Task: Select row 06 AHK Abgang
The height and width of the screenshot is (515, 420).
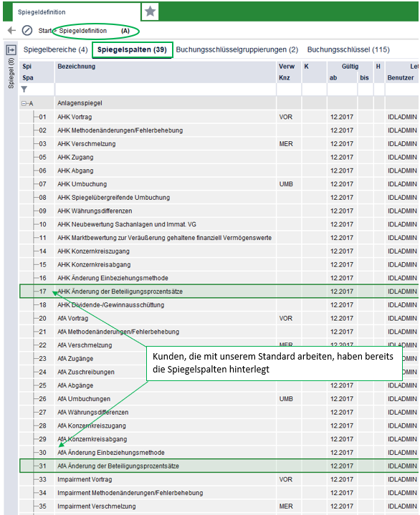Action: point(219,170)
